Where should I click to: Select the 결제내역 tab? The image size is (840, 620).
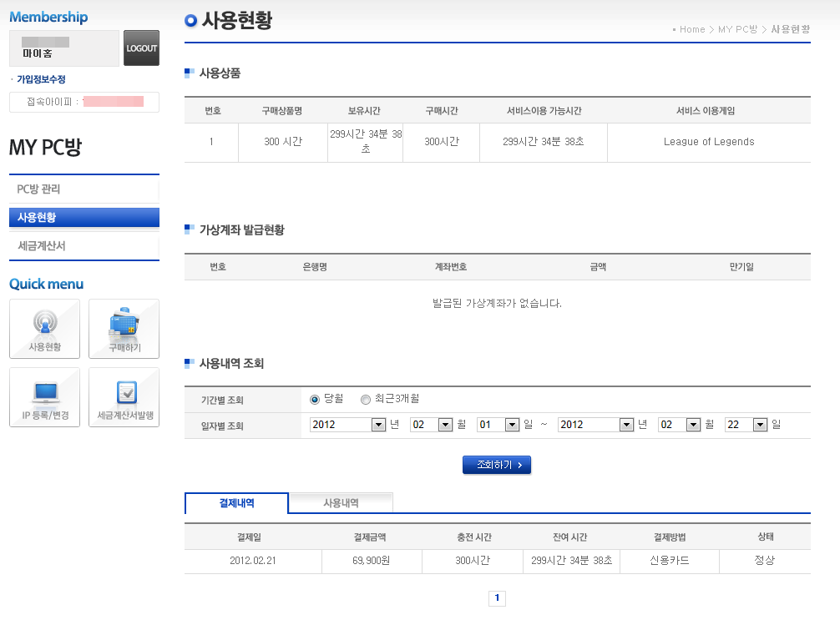coord(236,503)
